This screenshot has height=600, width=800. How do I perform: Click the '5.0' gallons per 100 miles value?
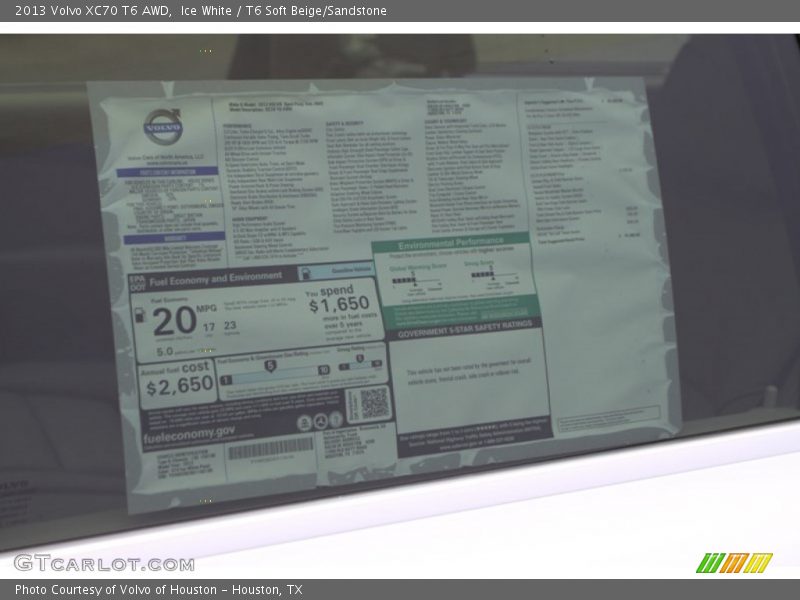[165, 352]
